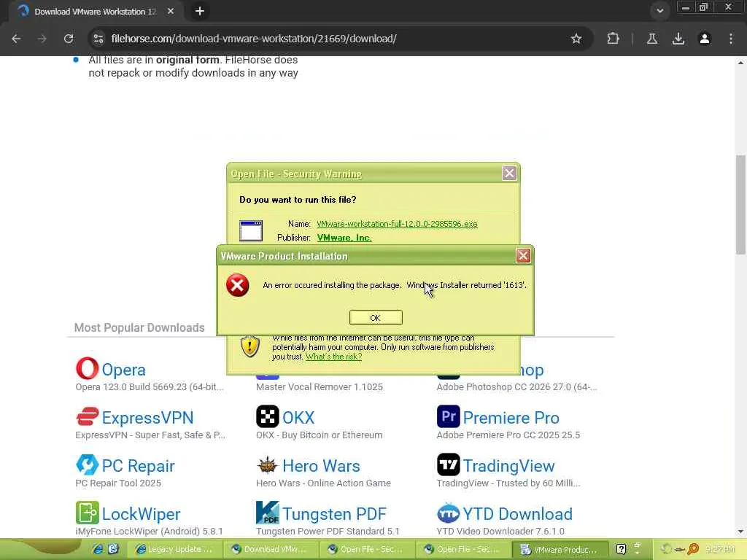This screenshot has height=560, width=747.
Task: Click the page vertical scrollbar thumb
Action: 741,205
